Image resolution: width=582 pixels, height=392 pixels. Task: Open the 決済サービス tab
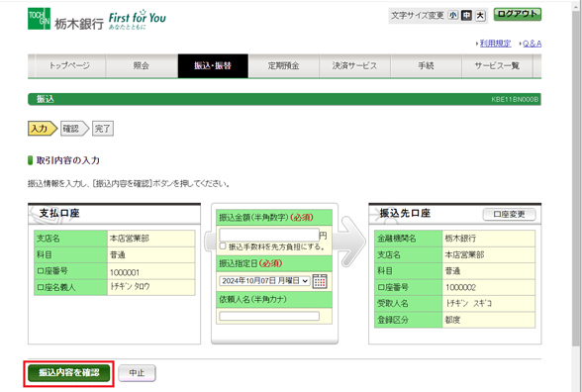354,65
